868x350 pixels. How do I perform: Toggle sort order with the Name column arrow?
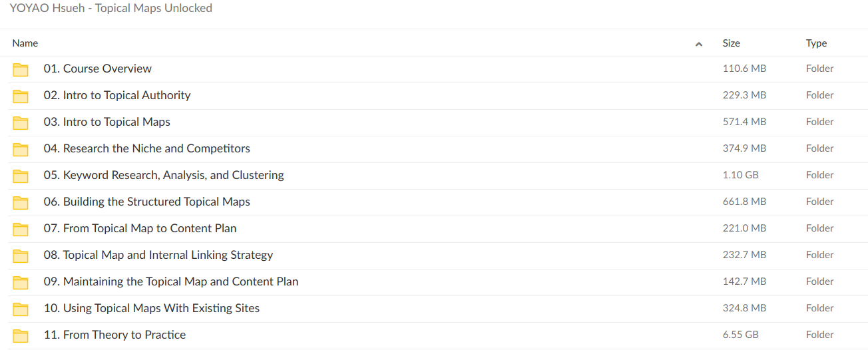tap(699, 44)
